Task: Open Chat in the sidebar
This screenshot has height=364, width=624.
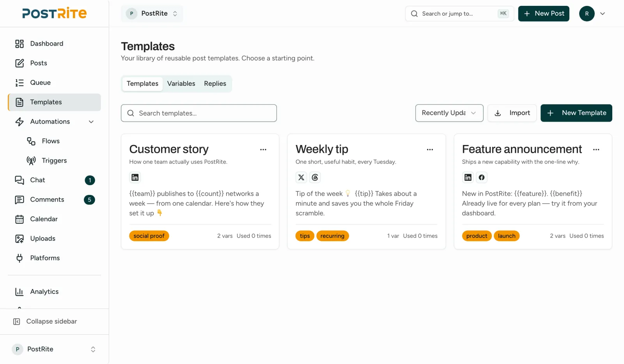Action: (x=54, y=180)
